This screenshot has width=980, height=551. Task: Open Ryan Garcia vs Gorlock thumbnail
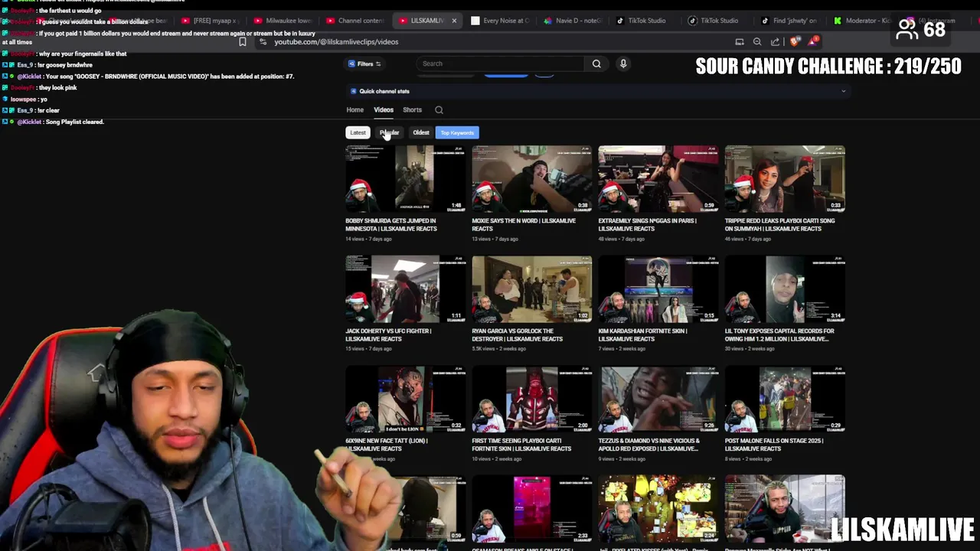531,289
